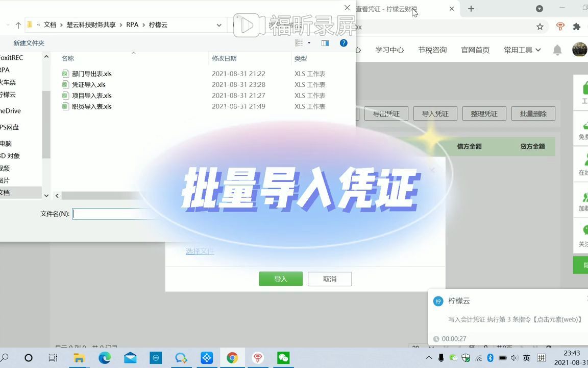Collapse the 文档 sidebar item chevron
This screenshot has width=588, height=368.
(46, 195)
